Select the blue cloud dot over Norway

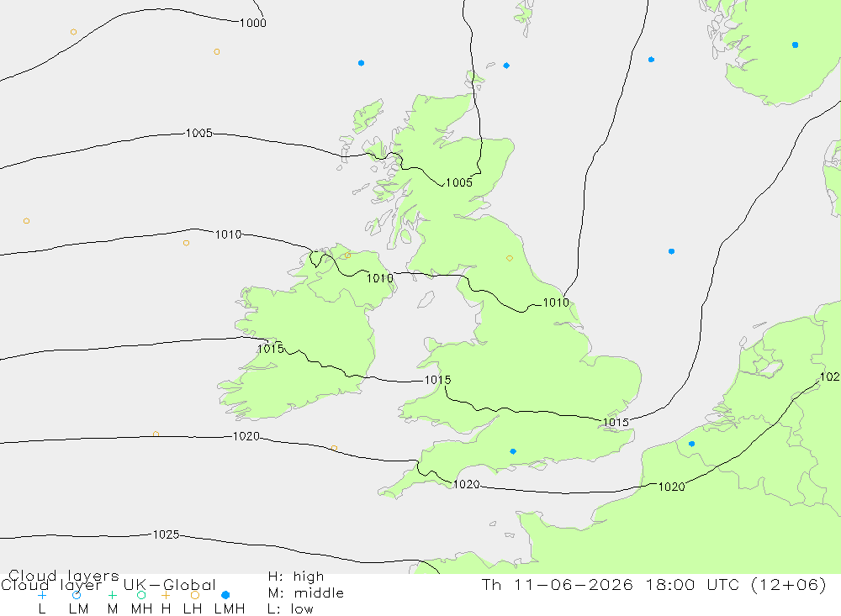coord(795,45)
